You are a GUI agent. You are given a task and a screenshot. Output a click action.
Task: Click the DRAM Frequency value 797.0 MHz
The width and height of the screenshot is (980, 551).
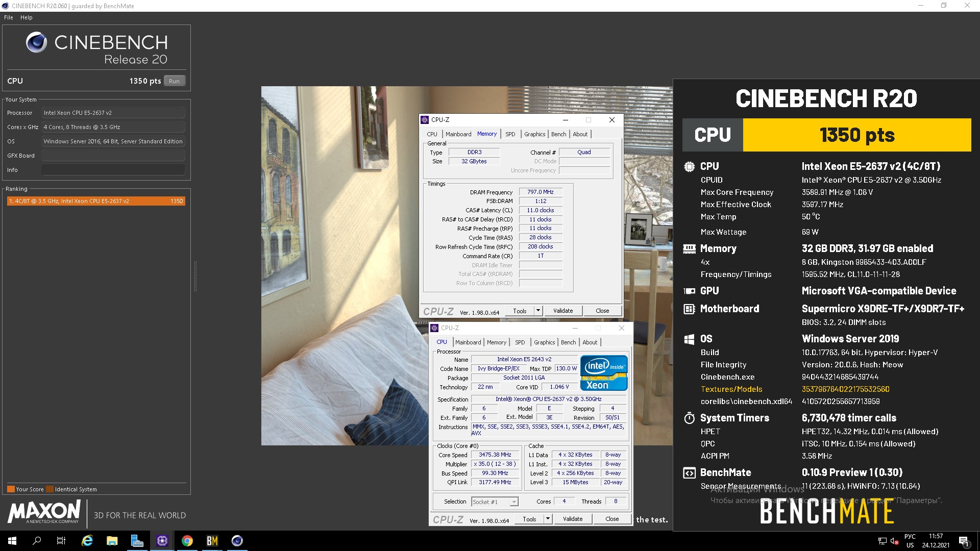point(541,192)
